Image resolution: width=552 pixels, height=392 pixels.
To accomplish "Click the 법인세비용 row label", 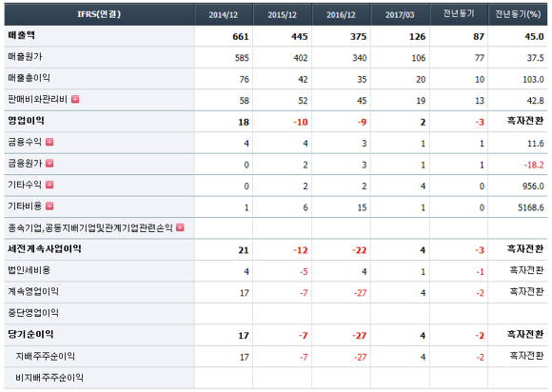I will [29, 270].
